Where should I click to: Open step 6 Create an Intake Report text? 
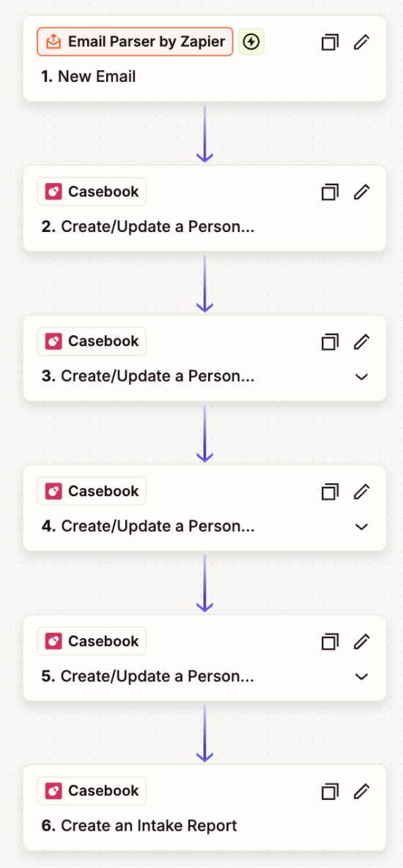139,826
